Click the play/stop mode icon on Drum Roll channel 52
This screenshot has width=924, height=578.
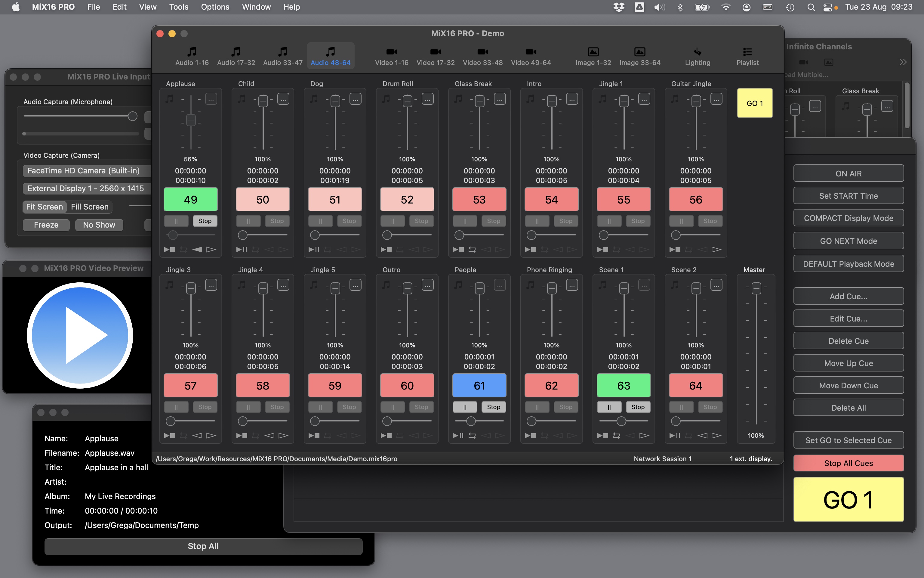tap(386, 250)
